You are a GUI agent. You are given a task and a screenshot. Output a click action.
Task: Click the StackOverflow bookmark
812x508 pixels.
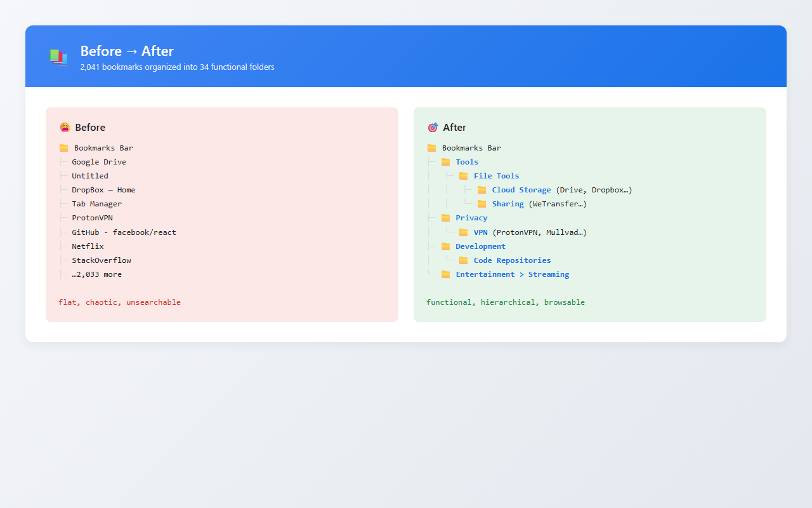coord(101,260)
